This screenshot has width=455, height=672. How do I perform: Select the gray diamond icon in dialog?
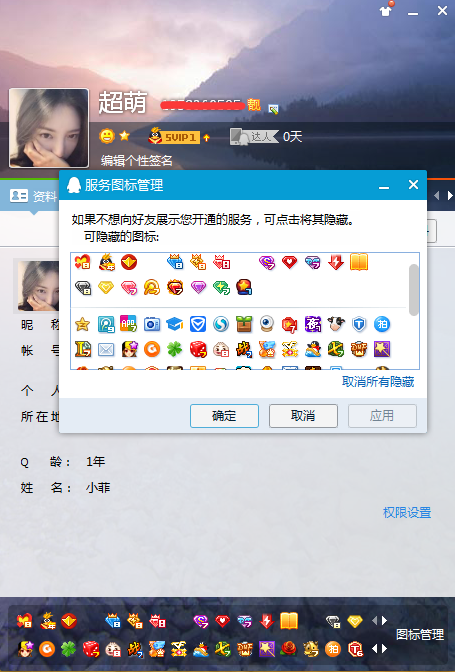(83, 288)
